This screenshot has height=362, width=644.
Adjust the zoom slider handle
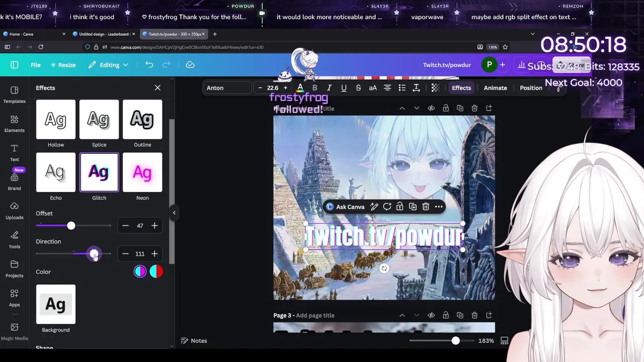pyautogui.click(x=455, y=341)
